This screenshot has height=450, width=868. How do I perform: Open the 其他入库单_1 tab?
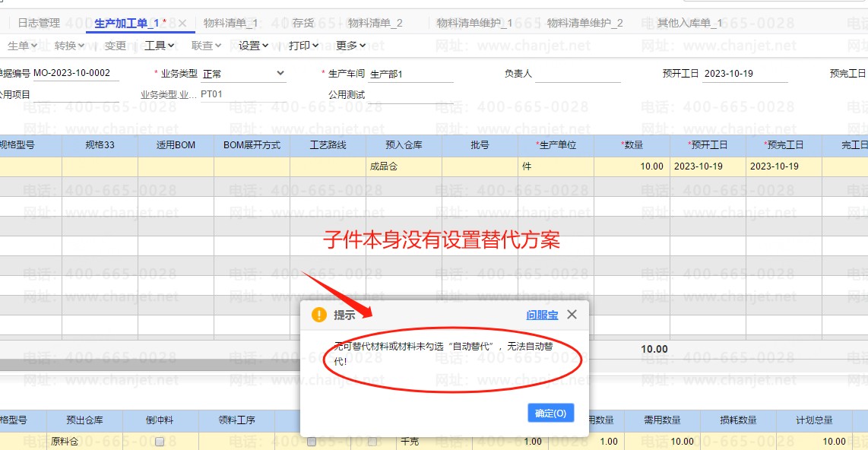pyautogui.click(x=689, y=24)
